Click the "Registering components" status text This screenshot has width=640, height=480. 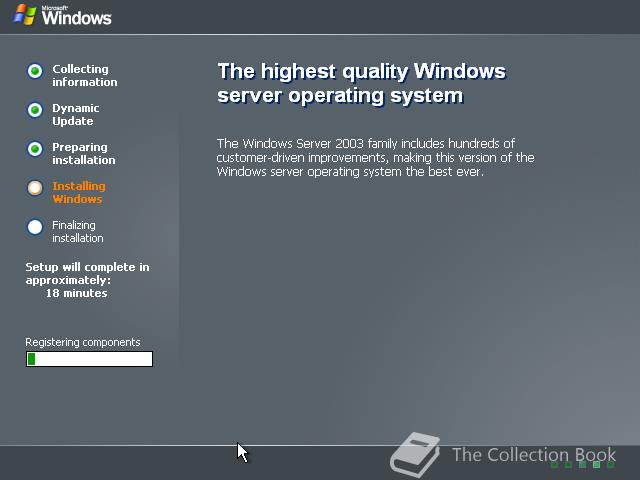point(83,342)
